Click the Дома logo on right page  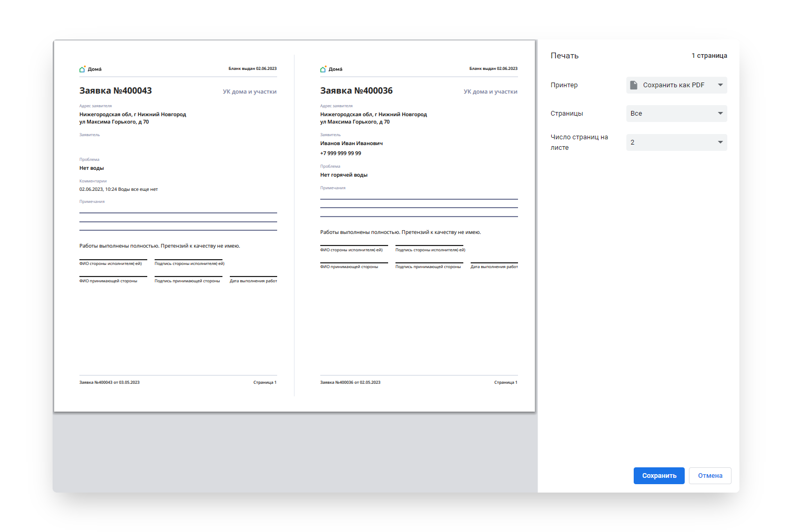point(331,69)
